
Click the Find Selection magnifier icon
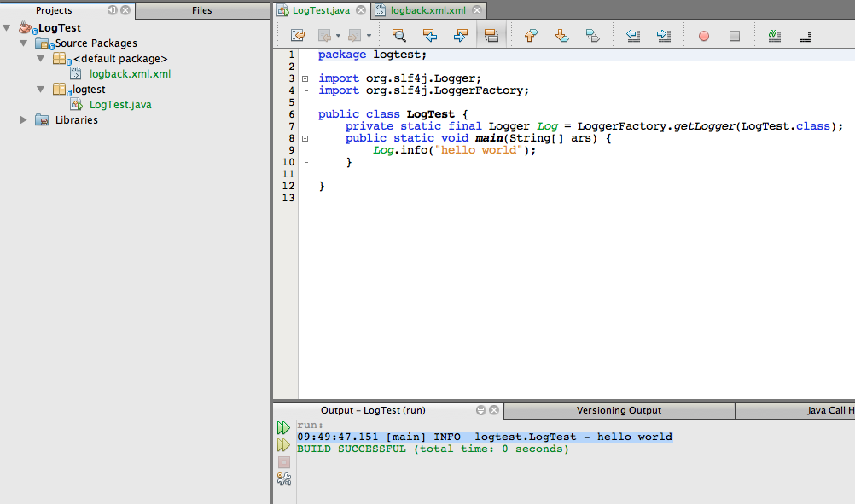(x=398, y=36)
